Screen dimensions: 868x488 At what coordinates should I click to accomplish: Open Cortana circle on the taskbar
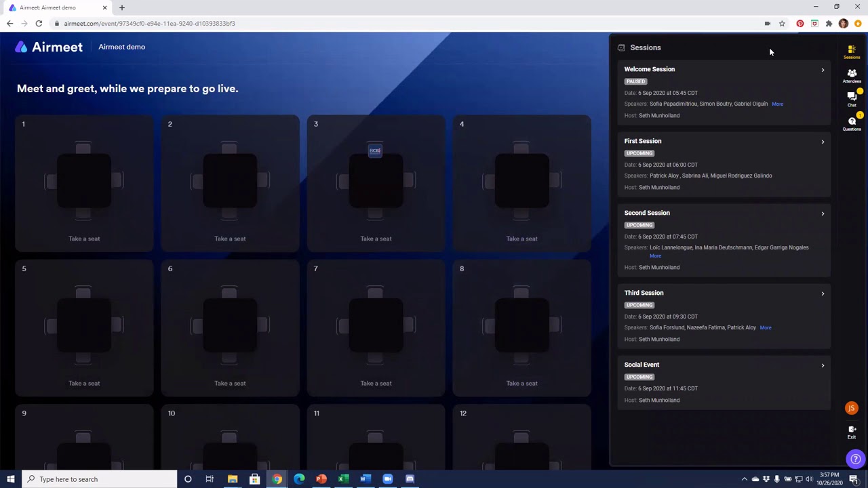point(188,479)
